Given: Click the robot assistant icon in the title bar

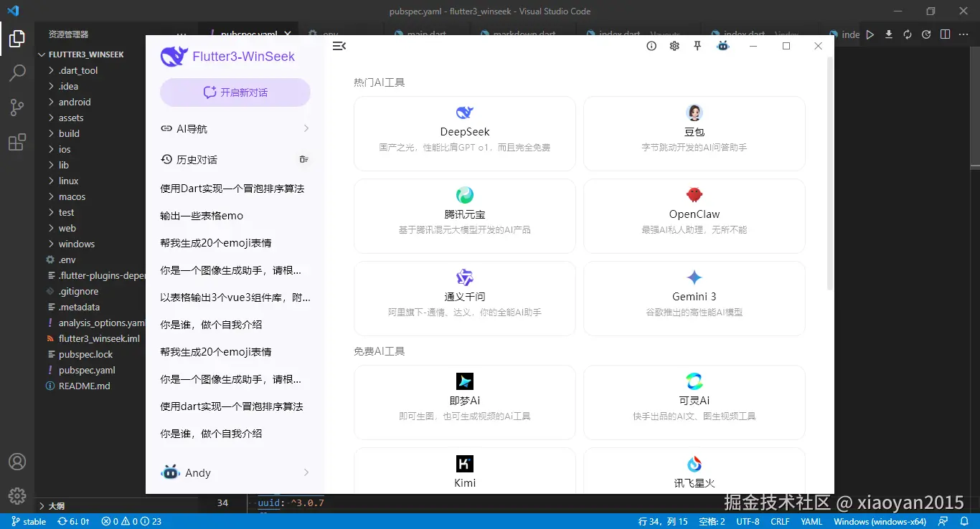Looking at the screenshot, I should [x=723, y=45].
